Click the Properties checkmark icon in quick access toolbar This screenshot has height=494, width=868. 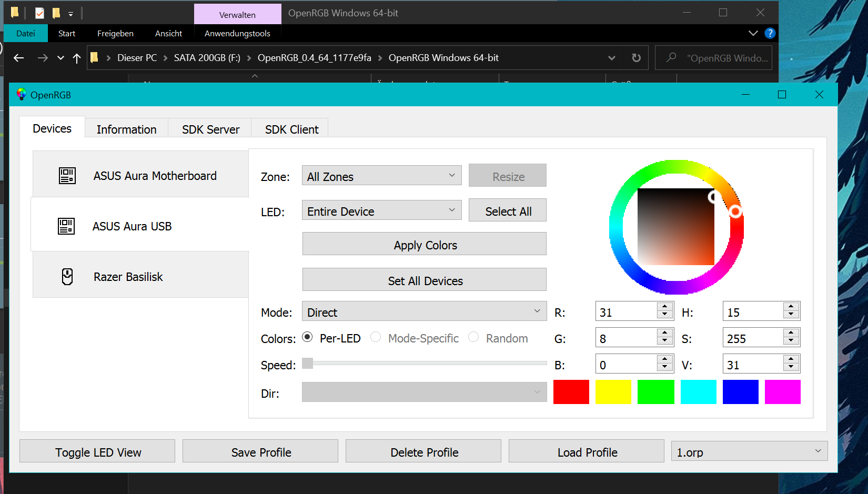click(x=39, y=13)
